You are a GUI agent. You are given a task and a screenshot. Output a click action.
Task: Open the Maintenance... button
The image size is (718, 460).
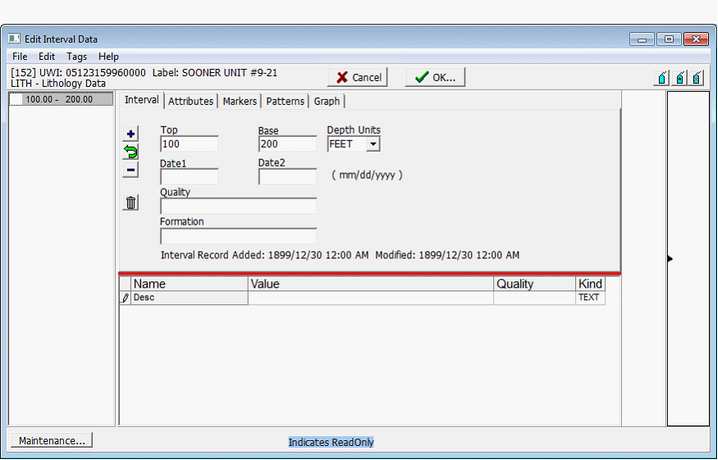tap(51, 440)
